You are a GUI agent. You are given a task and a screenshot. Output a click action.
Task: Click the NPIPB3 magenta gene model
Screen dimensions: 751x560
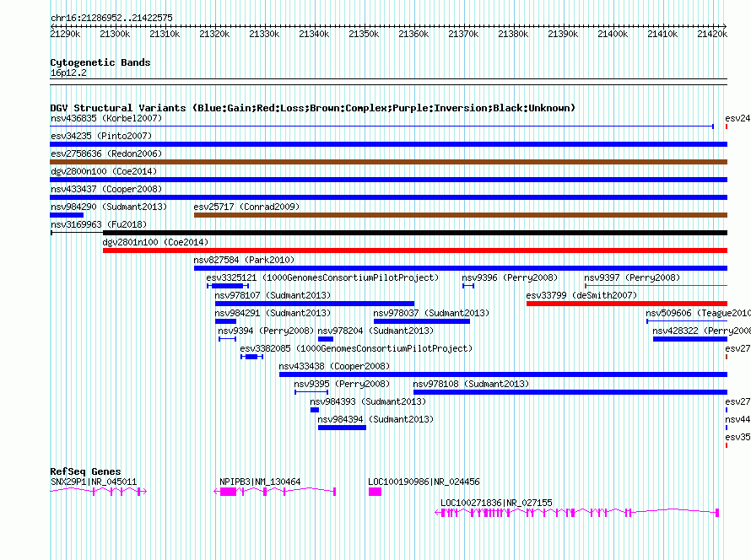coord(275,491)
